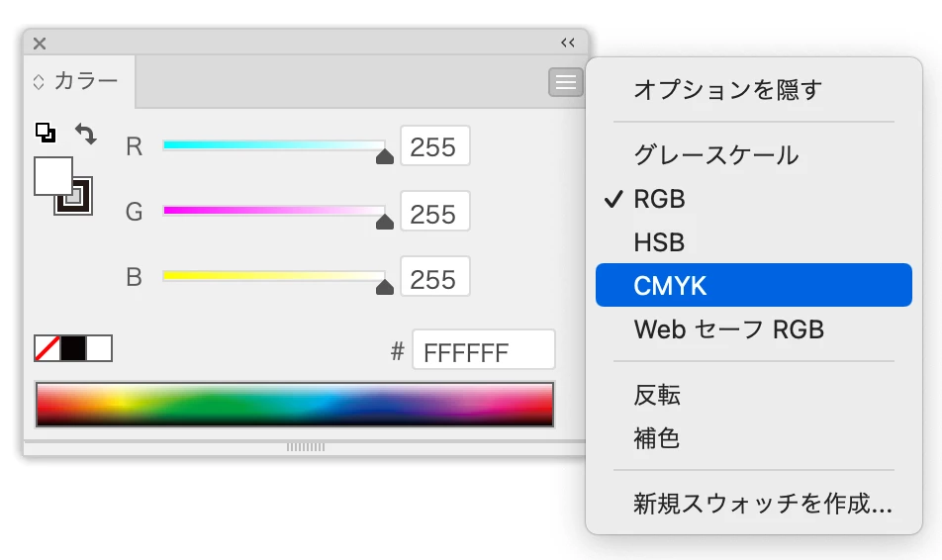Click the small white swatch
This screenshot has height=560, width=942.
[x=99, y=348]
